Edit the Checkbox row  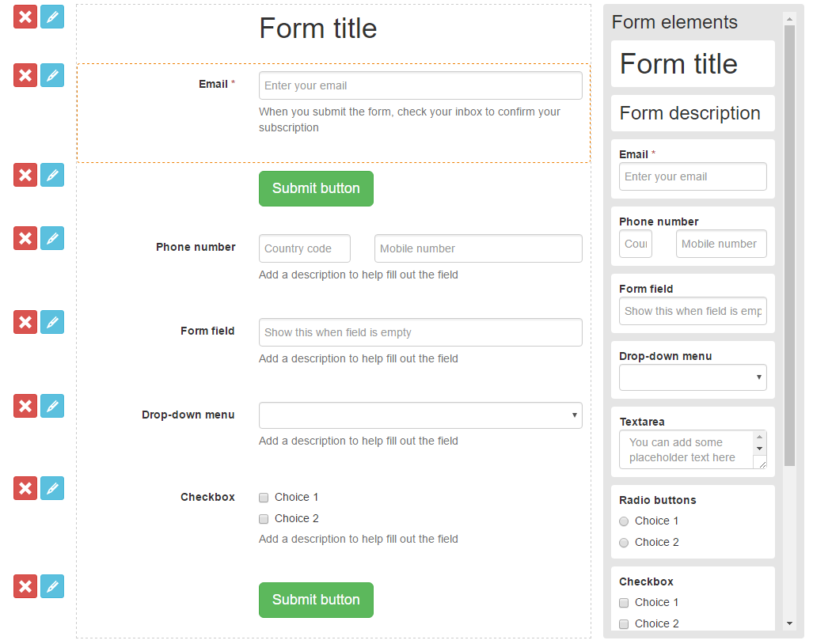[52, 488]
